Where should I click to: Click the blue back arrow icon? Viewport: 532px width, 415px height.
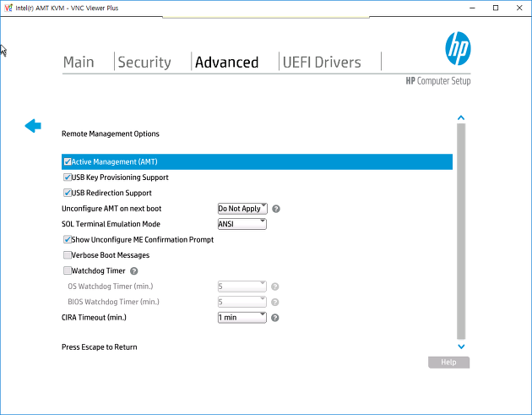33,126
